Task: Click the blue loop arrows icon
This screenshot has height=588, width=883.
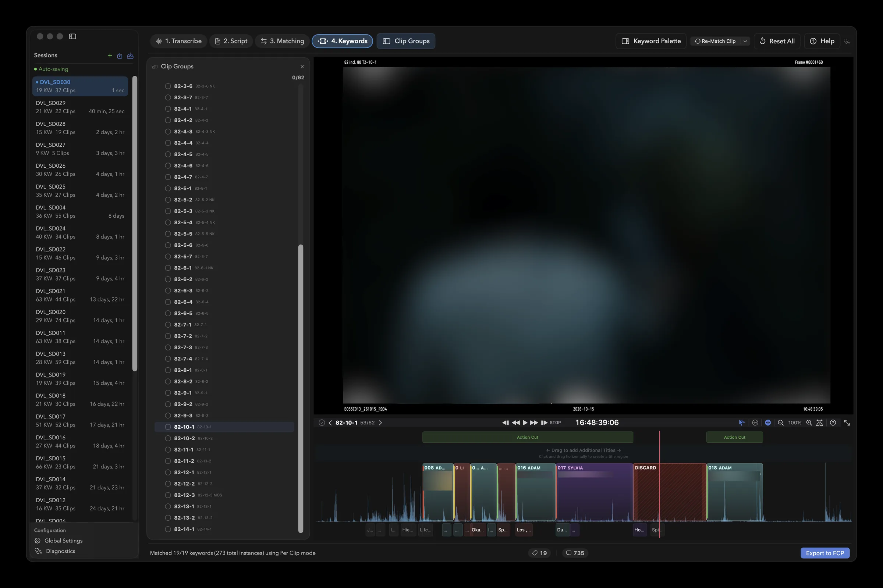Action: click(768, 423)
